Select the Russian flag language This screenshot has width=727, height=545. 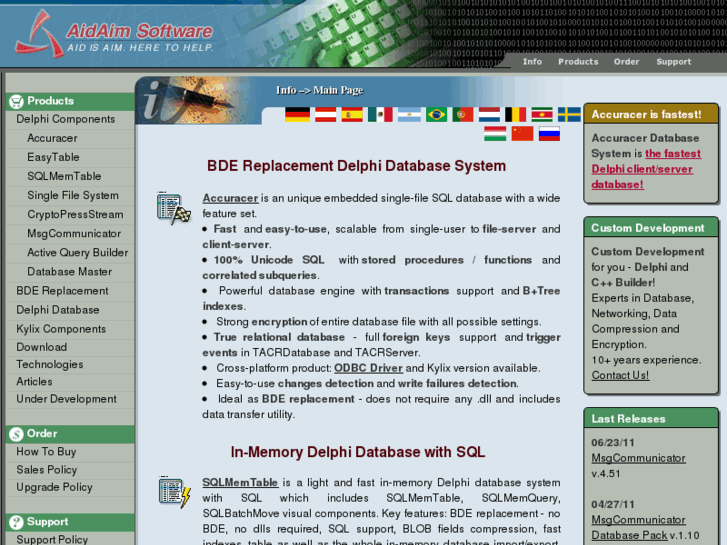point(549,134)
